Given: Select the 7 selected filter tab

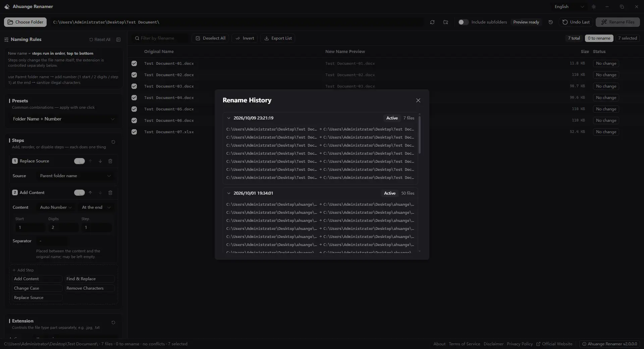Looking at the screenshot, I should coord(628,38).
